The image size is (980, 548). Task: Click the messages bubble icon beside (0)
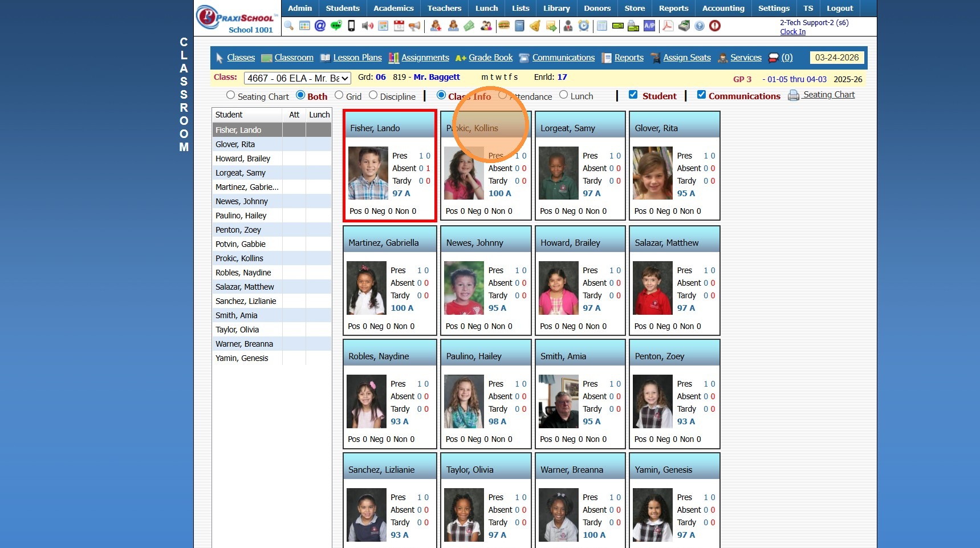(x=773, y=58)
